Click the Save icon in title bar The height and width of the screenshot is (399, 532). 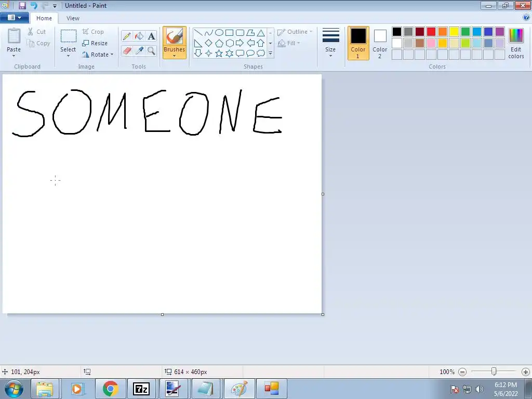coord(22,5)
